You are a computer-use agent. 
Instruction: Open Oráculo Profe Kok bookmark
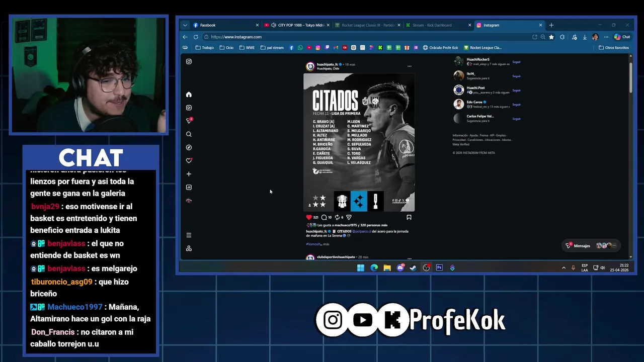(x=441, y=48)
